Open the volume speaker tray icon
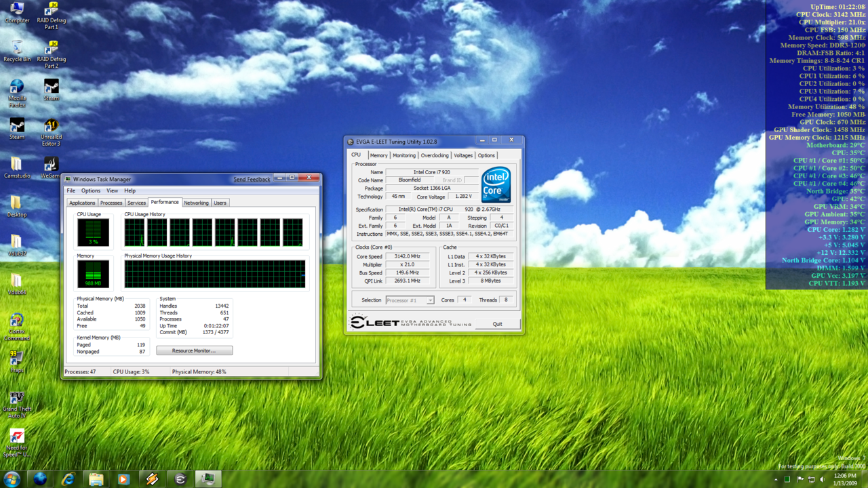 823,479
